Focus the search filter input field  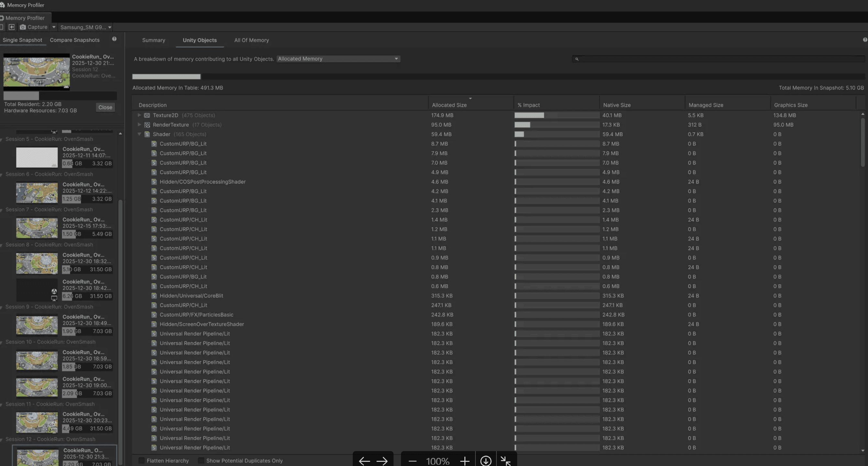click(x=718, y=59)
